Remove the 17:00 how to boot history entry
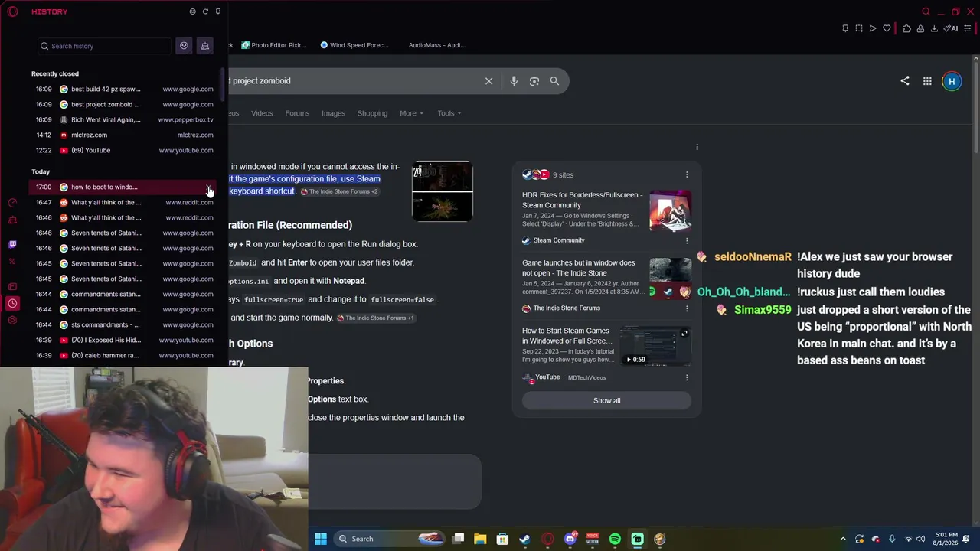This screenshot has height=551, width=980. coord(208,187)
